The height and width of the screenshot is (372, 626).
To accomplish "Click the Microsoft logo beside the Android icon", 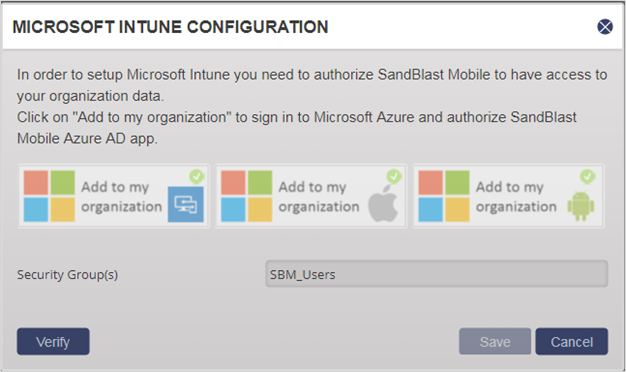I will 444,196.
